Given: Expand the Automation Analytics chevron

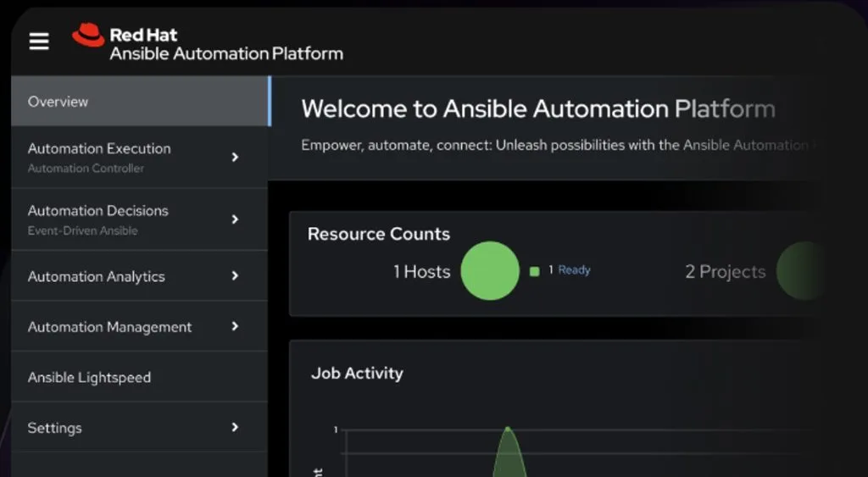Looking at the screenshot, I should [x=236, y=275].
